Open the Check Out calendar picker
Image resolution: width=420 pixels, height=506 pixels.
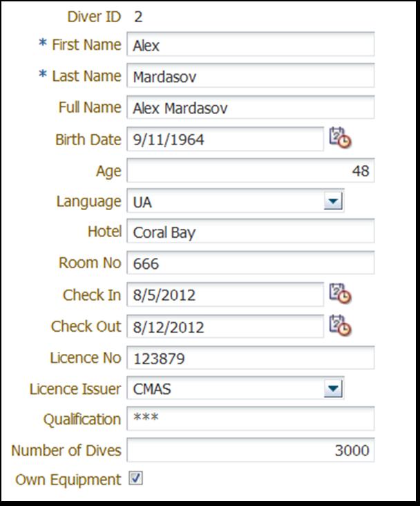pos(340,325)
